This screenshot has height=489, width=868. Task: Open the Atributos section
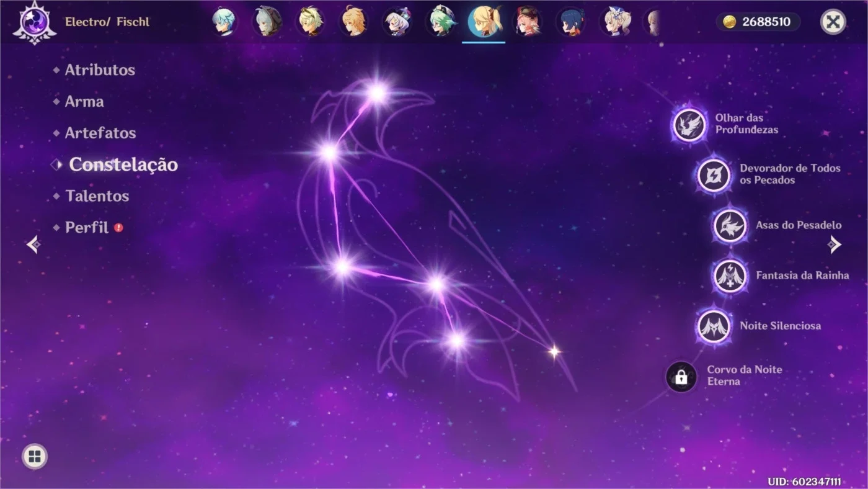tap(100, 70)
